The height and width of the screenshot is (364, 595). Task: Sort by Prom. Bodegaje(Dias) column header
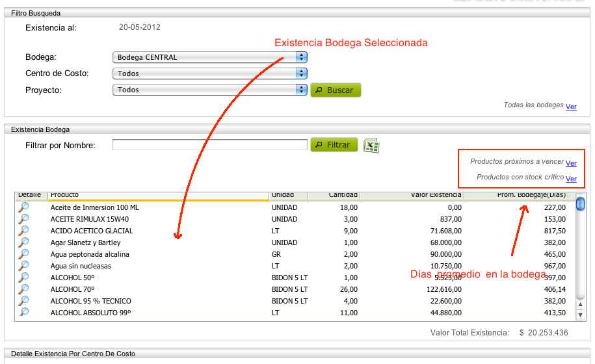(x=516, y=195)
